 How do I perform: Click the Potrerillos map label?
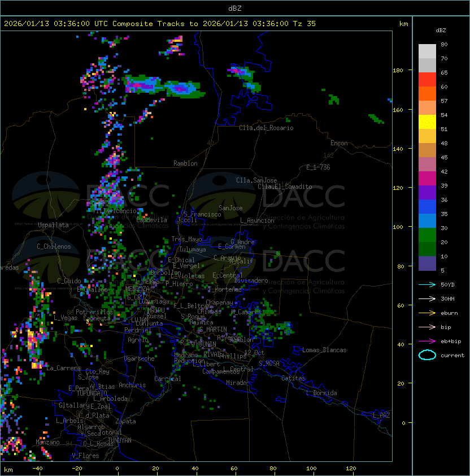pyautogui.click(x=94, y=311)
